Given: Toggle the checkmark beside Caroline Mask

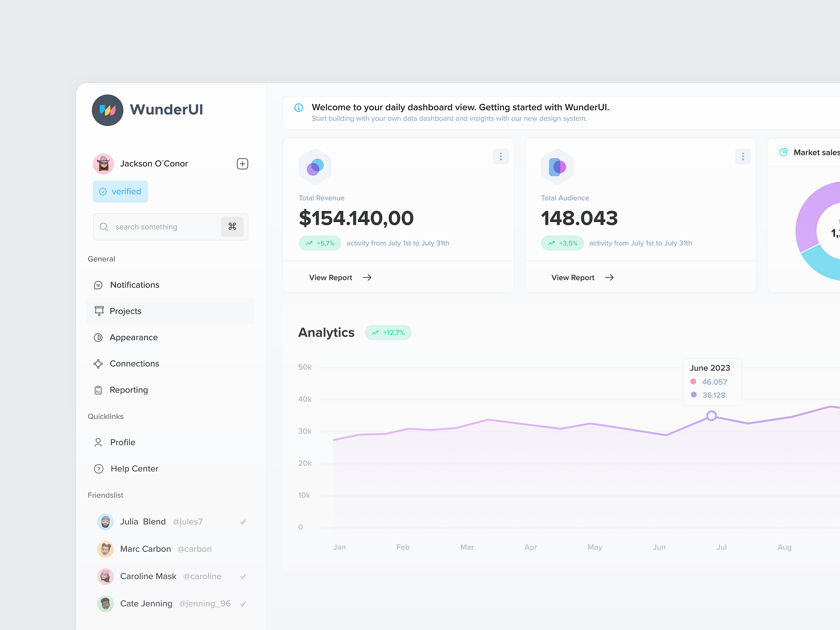Looking at the screenshot, I should pyautogui.click(x=243, y=576).
